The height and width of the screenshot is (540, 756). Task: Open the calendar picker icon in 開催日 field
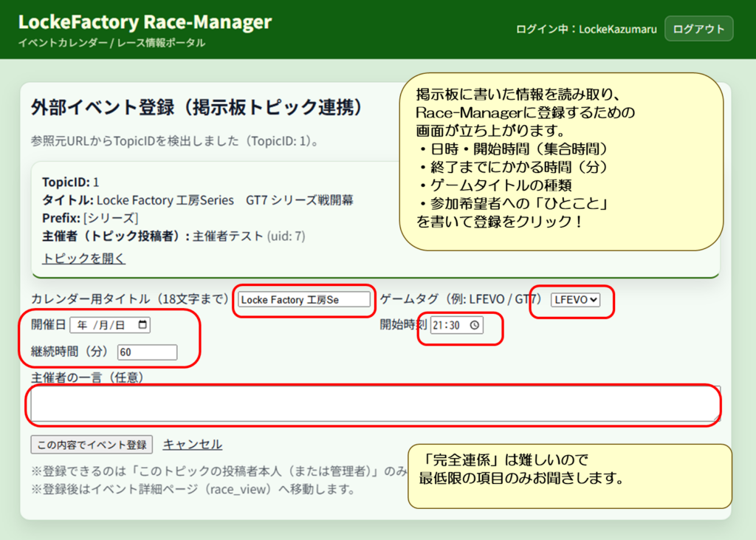pyautogui.click(x=142, y=325)
